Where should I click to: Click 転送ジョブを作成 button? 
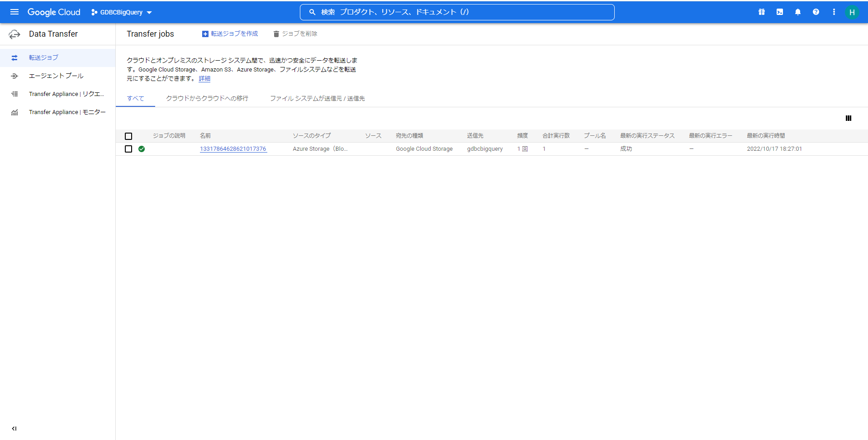click(x=230, y=34)
